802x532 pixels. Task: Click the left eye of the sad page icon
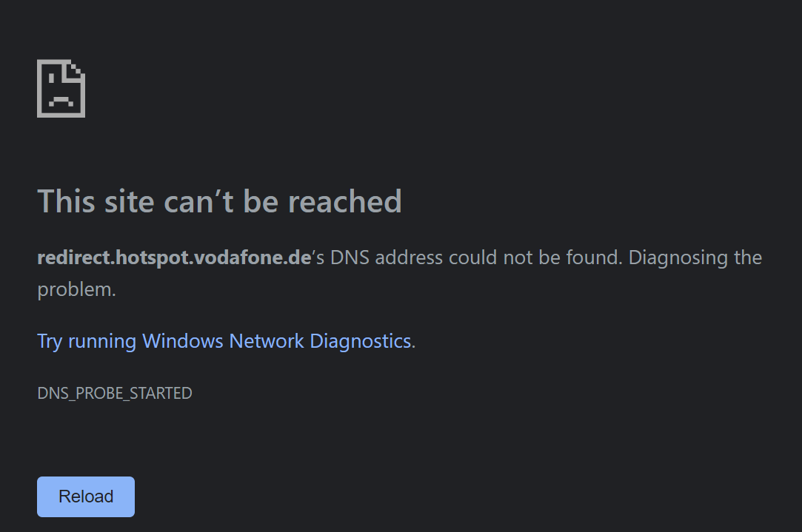click(x=50, y=78)
